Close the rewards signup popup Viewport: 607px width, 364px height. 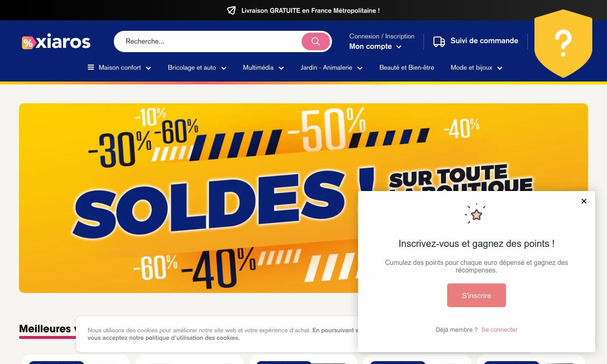[x=584, y=201]
